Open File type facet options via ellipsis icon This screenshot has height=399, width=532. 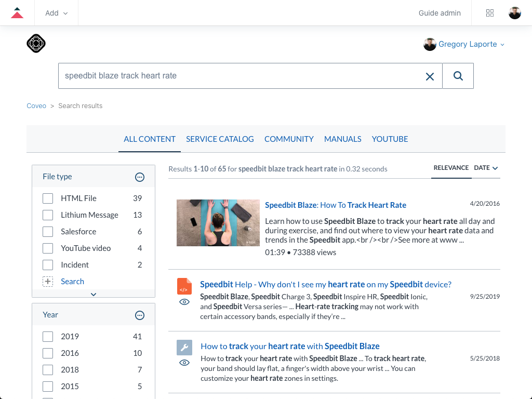click(139, 177)
